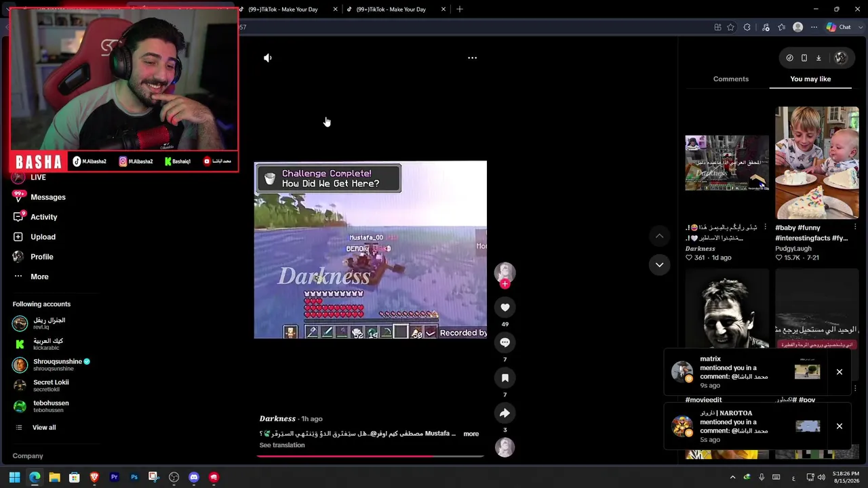Click the TikTok coins icon
Screen dimensions: 868x488
tap(789, 58)
